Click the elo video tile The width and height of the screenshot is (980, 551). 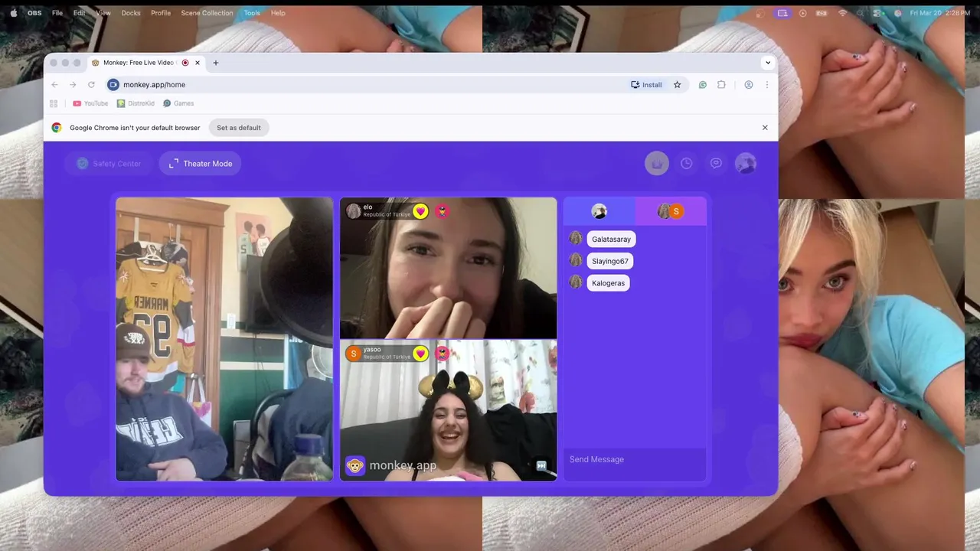(x=448, y=268)
